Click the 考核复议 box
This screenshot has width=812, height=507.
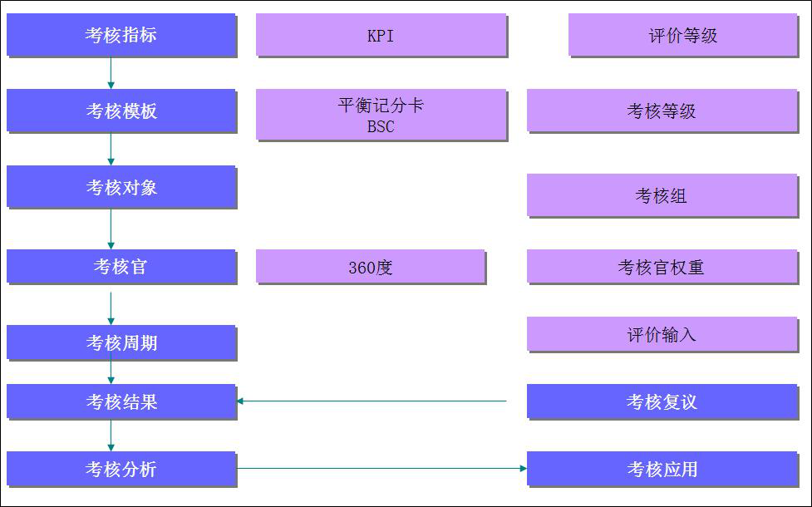coord(662,401)
